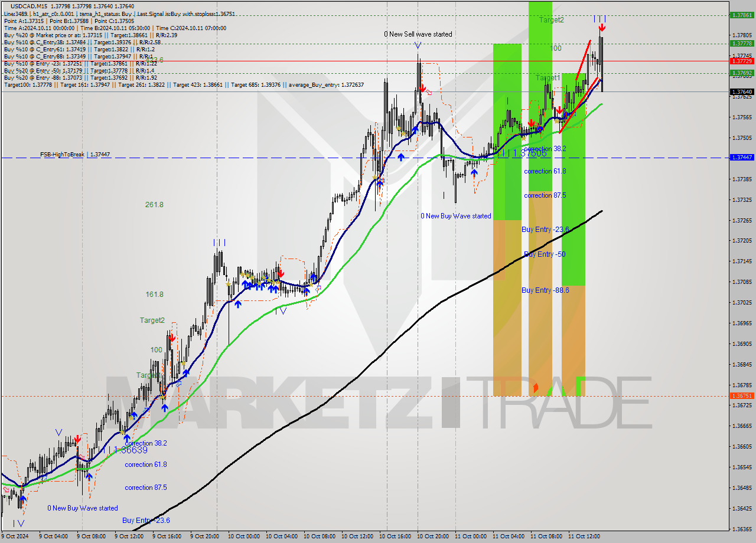Click the 161.8 Fibonacci level label
756x543 pixels.
[154, 295]
